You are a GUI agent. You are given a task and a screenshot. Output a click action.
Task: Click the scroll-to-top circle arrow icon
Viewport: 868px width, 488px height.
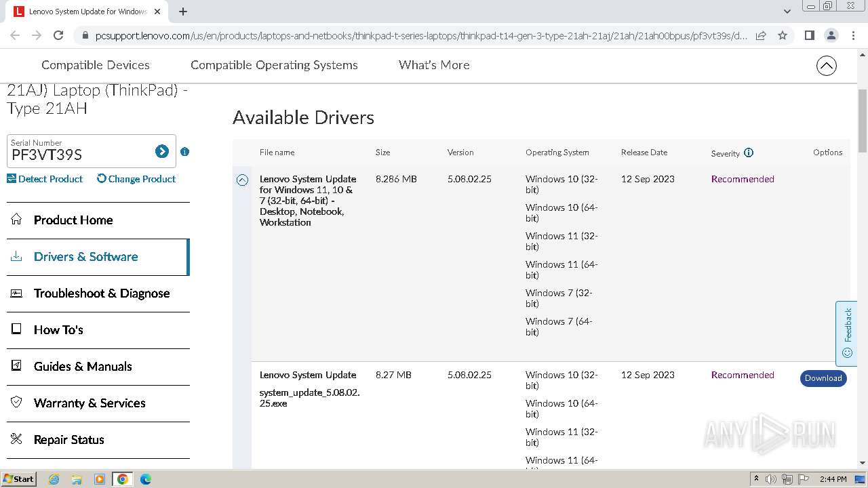pyautogui.click(x=826, y=66)
